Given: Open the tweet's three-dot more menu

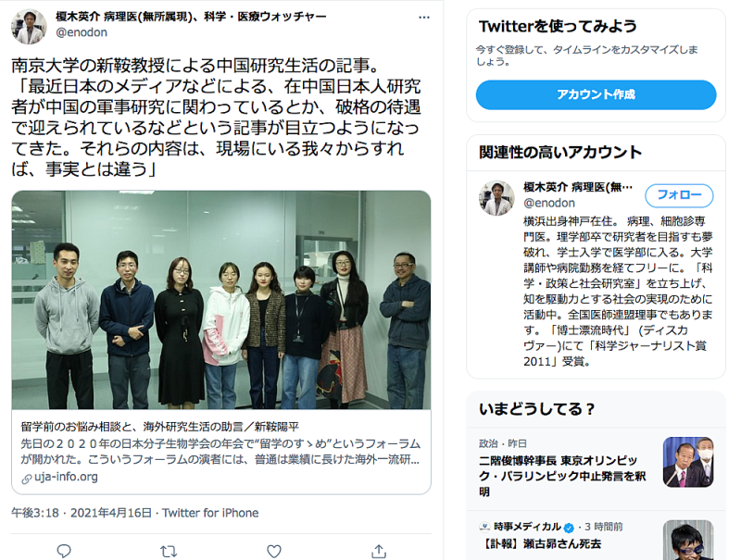Looking at the screenshot, I should [424, 18].
